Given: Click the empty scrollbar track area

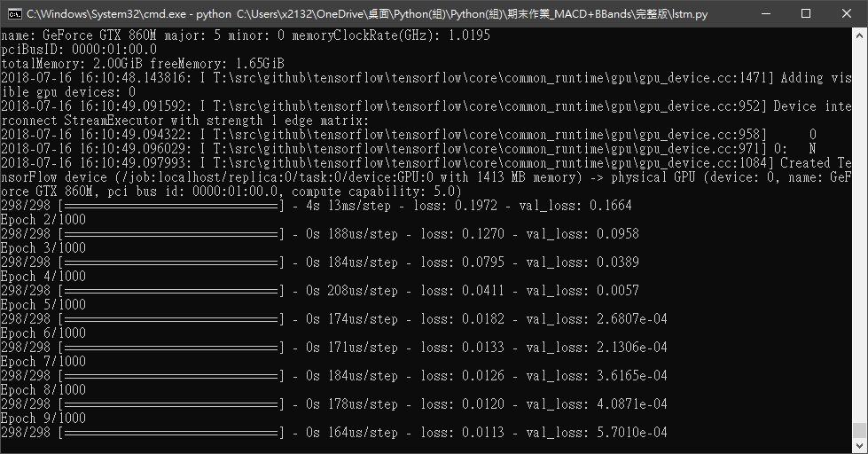Looking at the screenshot, I should click(859, 230).
